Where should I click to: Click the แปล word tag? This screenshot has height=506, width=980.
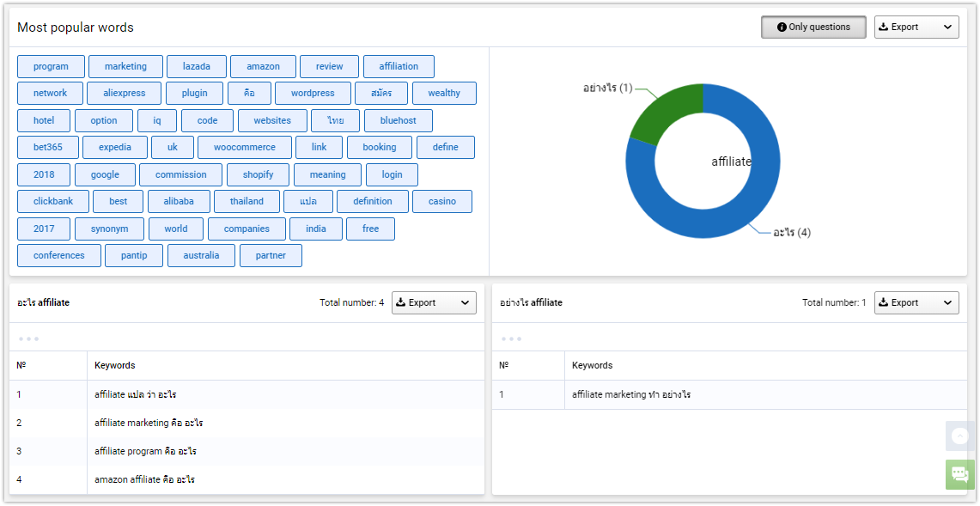tap(308, 201)
